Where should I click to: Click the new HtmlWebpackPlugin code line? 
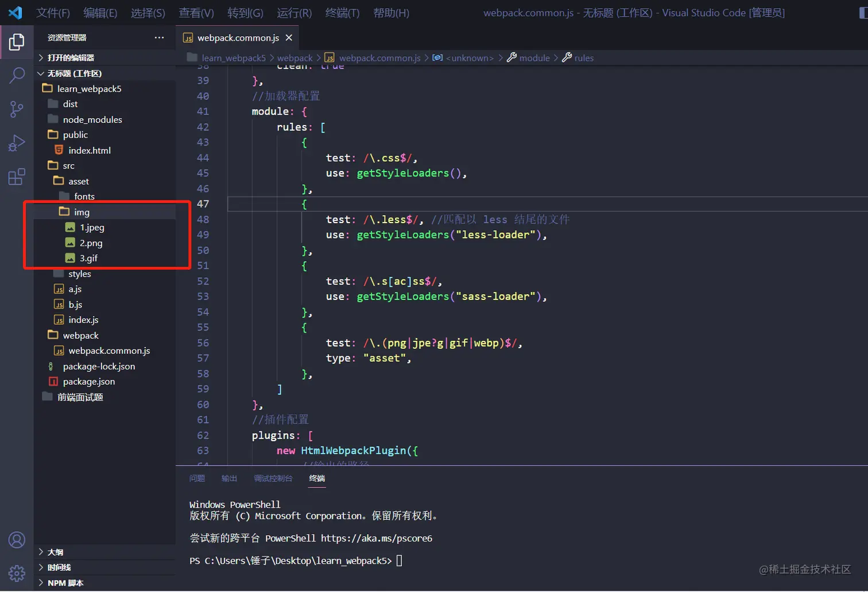pos(347,451)
